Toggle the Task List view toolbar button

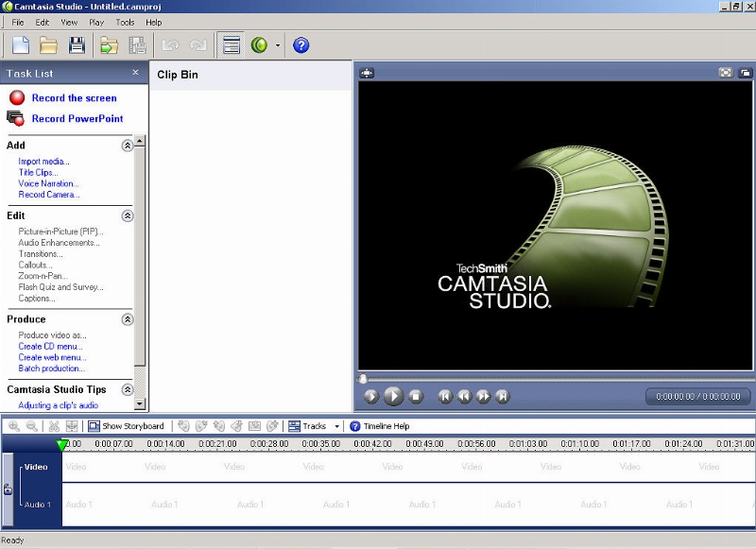point(230,44)
